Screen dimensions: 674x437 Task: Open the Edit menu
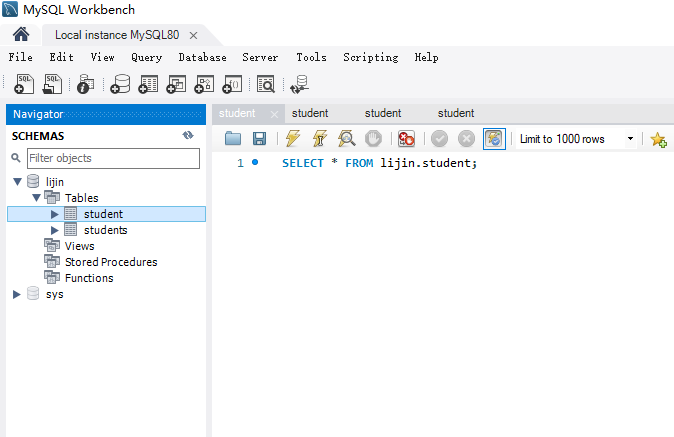click(61, 57)
